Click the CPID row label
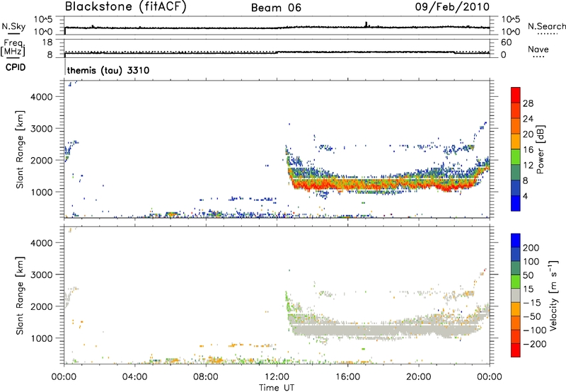The image size is (566, 392). (x=16, y=67)
